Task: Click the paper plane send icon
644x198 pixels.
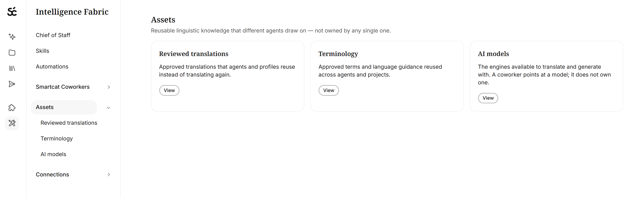Action: tap(12, 84)
